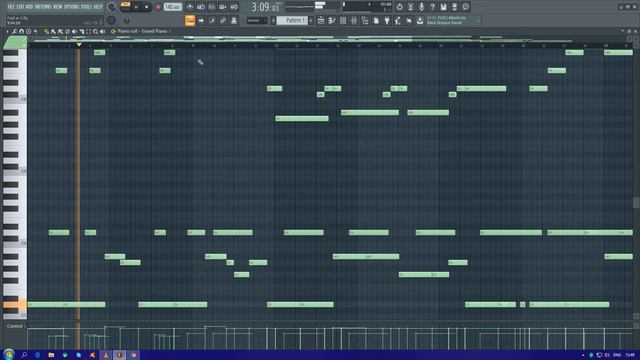Click the multilink chain-link icon
The width and height of the screenshot is (640, 360).
(x=223, y=20)
